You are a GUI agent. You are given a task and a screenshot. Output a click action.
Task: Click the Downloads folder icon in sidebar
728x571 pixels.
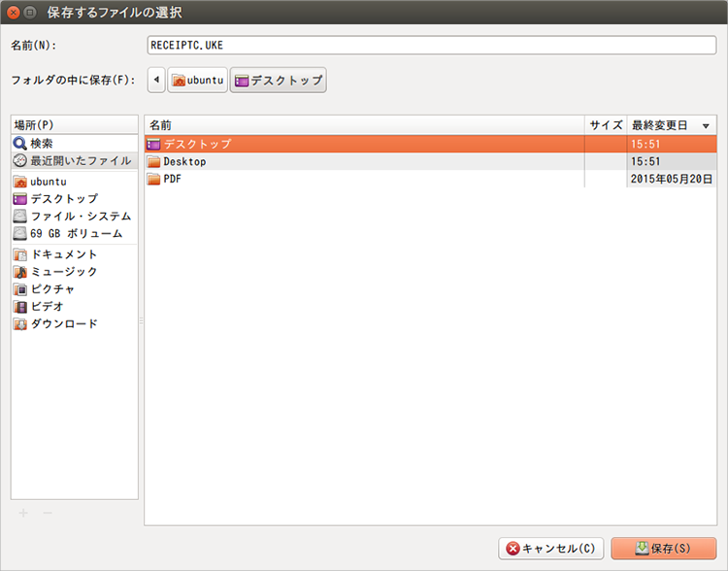[x=20, y=323]
